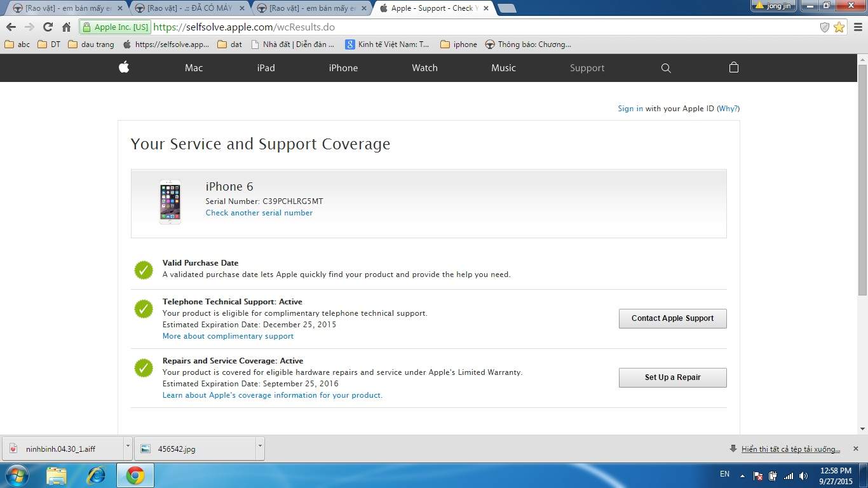The image size is (868, 488).
Task: Click the Why? link
Action: click(728, 109)
